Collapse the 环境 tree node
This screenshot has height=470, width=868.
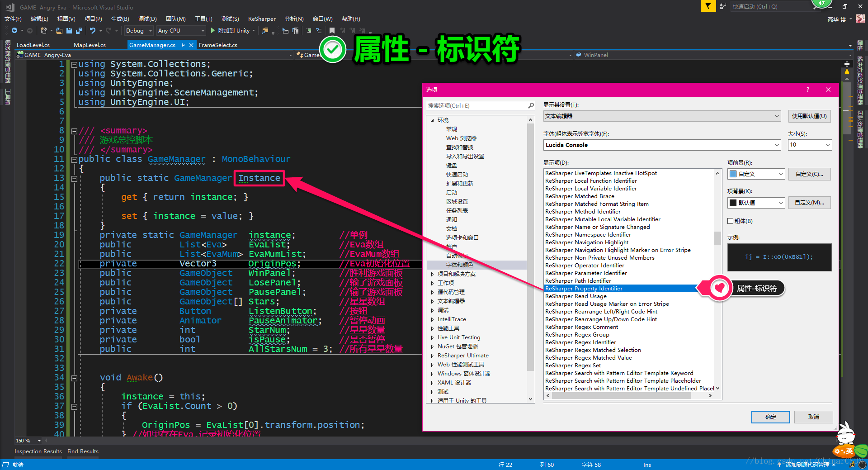pos(432,120)
